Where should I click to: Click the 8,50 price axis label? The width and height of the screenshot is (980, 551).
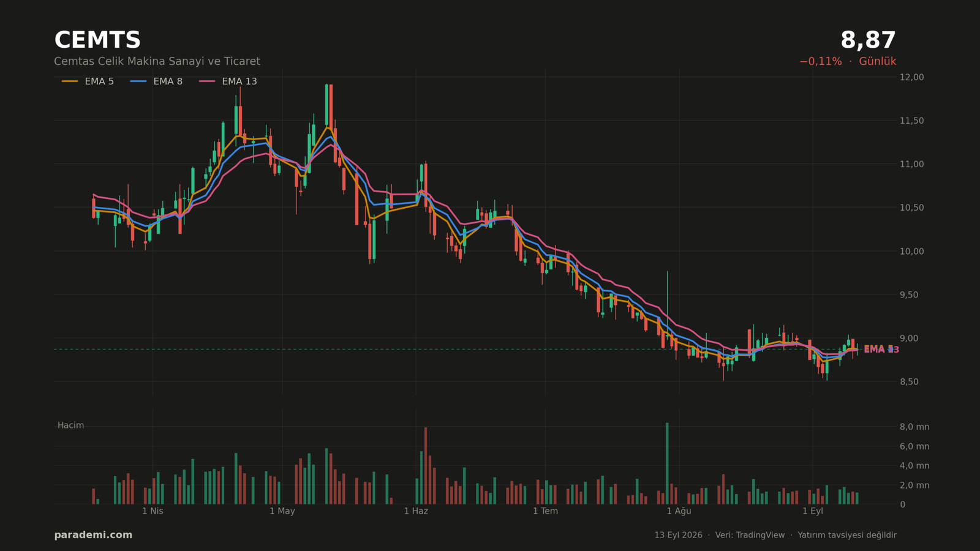coord(909,381)
